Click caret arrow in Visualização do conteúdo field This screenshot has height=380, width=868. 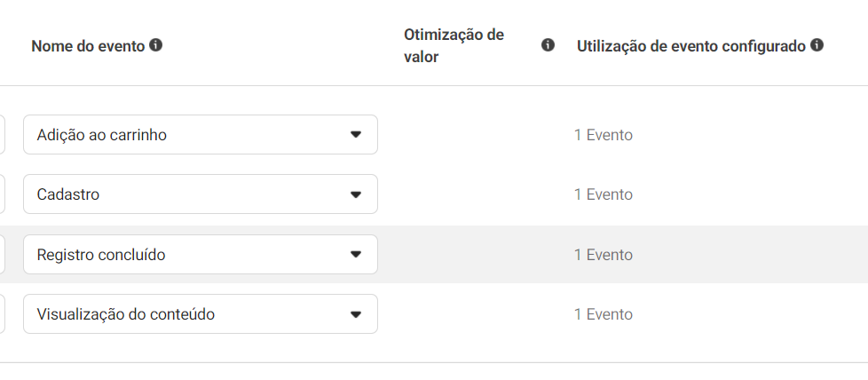pyautogui.click(x=356, y=314)
